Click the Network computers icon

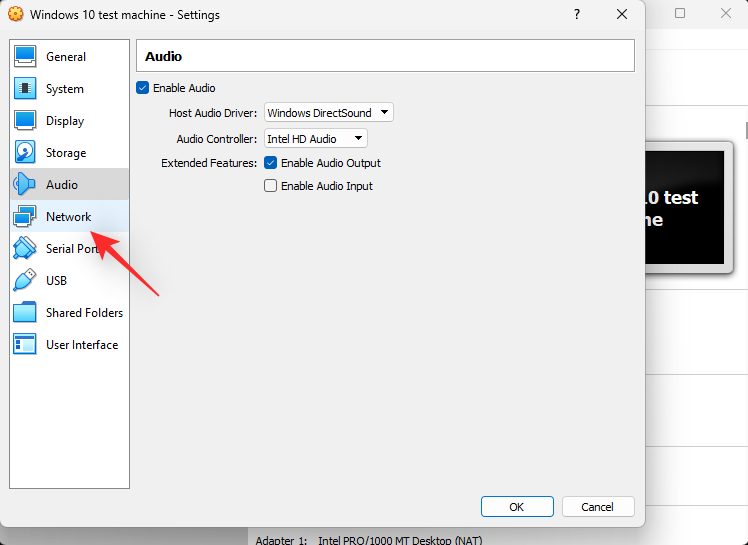25,217
